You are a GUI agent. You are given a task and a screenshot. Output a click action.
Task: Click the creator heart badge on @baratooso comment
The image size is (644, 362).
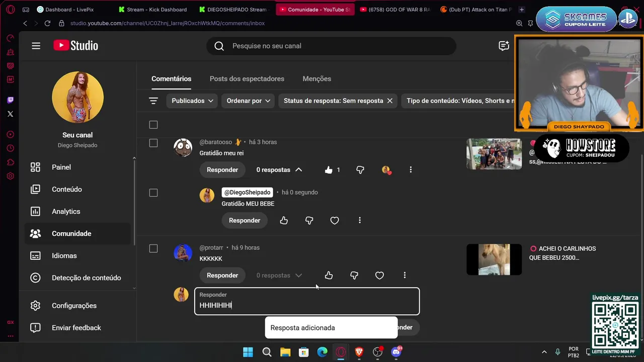click(386, 170)
